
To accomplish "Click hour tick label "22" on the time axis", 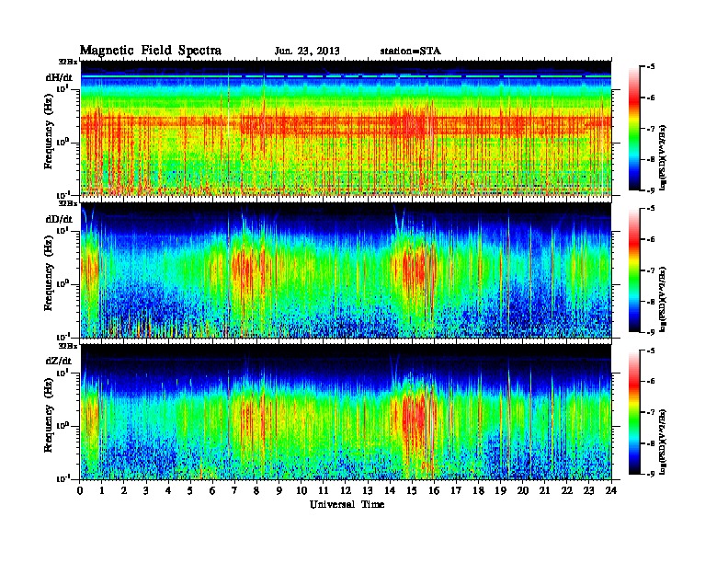I will 567,490.
